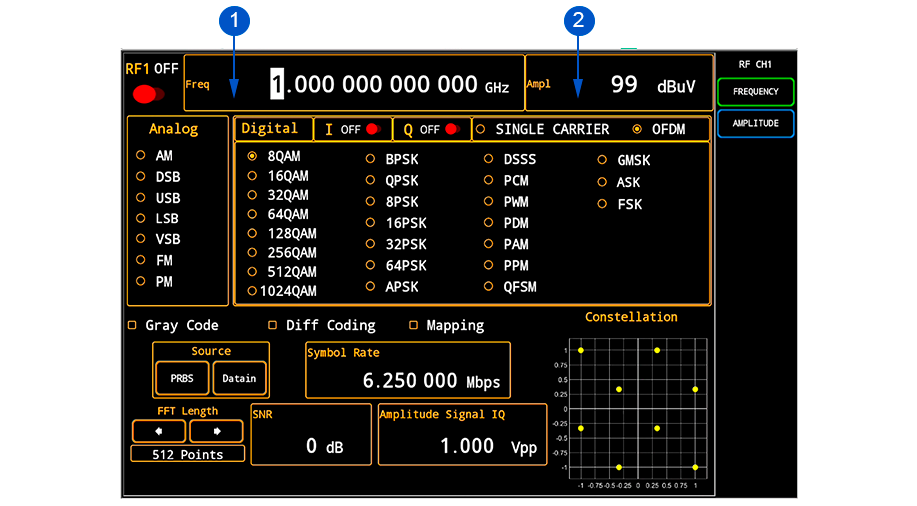Screen dimensions: 917x506
Task: Select 32PSK modulation
Action: (370, 243)
